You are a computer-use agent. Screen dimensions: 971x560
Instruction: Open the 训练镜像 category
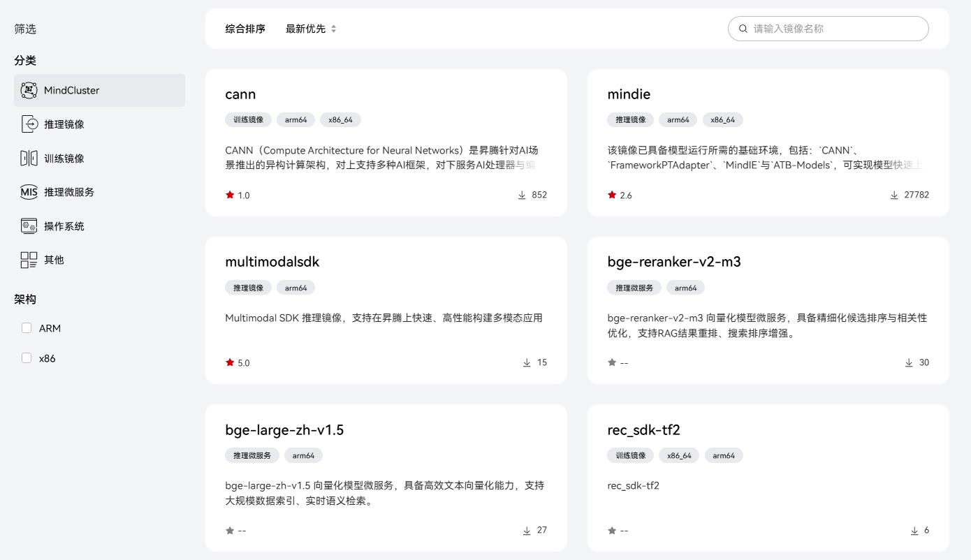pyautogui.click(x=100, y=159)
